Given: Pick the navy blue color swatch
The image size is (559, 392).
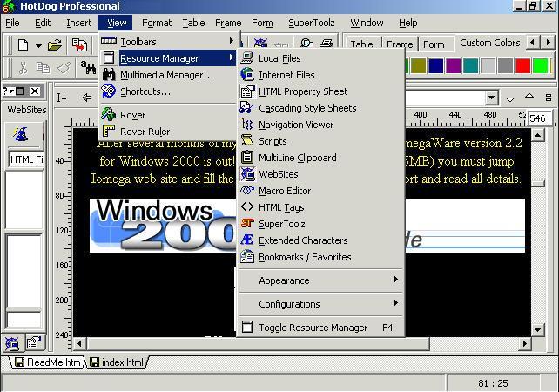Looking at the screenshot, I should [435, 66].
